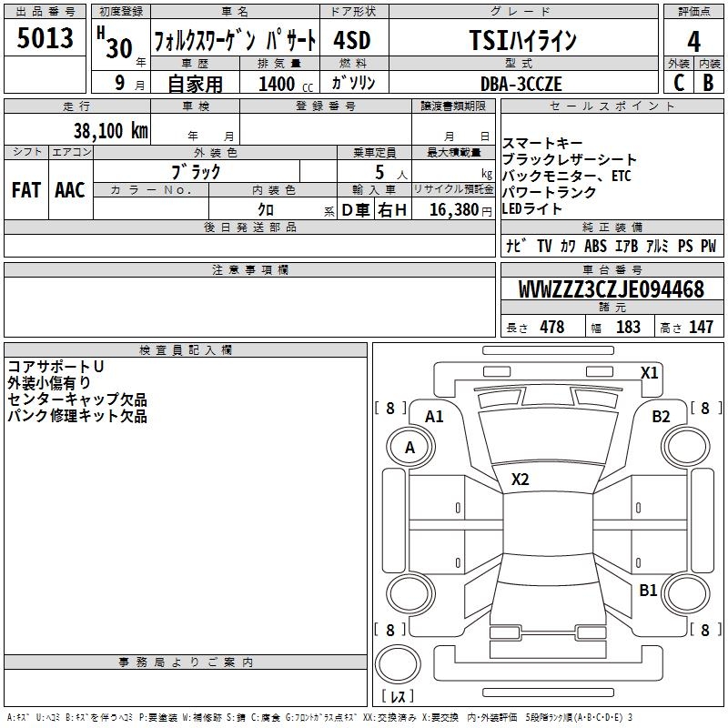This screenshot has height=728, width=728.
Task: Click damage mark X2 on windshield
Action: point(520,480)
